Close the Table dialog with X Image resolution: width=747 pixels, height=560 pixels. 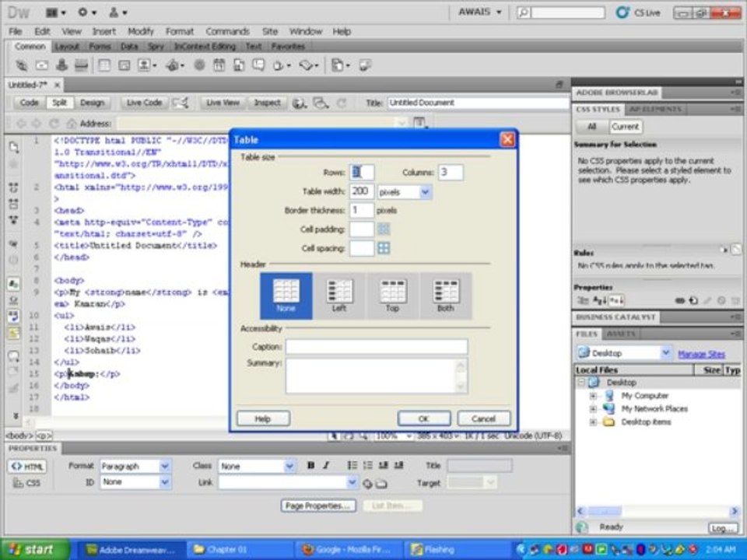tap(507, 139)
